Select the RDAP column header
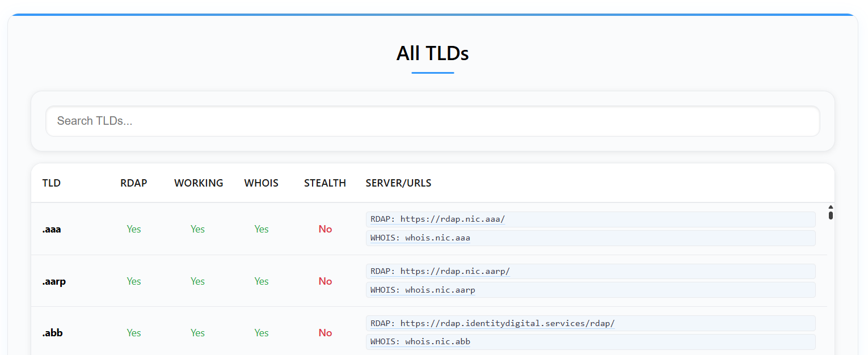868x355 pixels. pos(134,183)
